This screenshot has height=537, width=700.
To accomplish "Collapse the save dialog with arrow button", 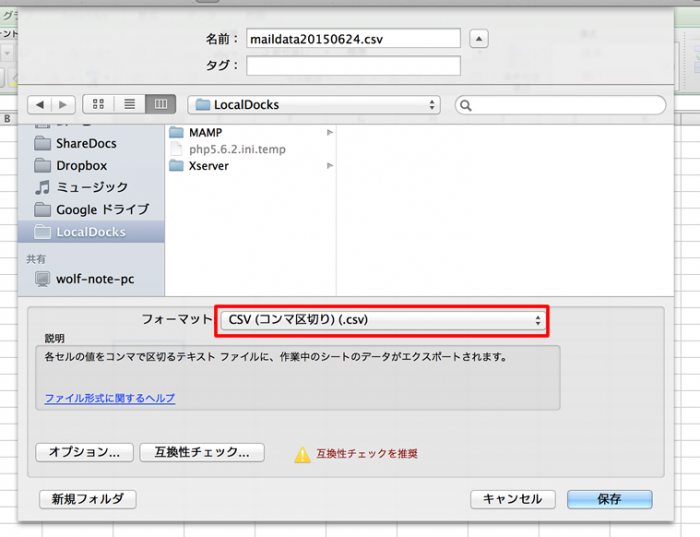I will [x=479, y=39].
